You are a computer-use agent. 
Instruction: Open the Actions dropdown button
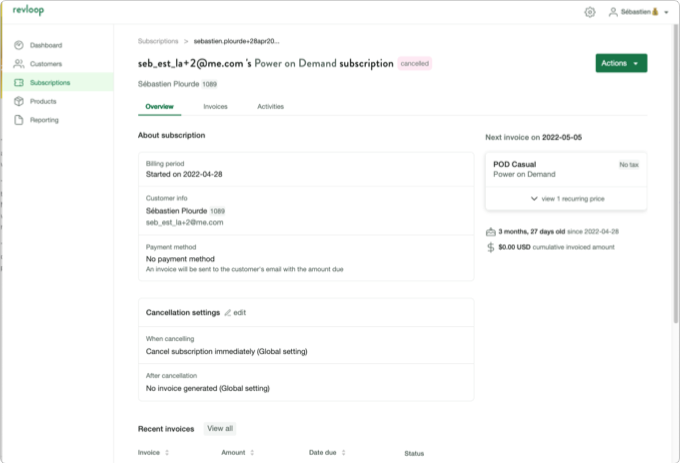click(620, 63)
